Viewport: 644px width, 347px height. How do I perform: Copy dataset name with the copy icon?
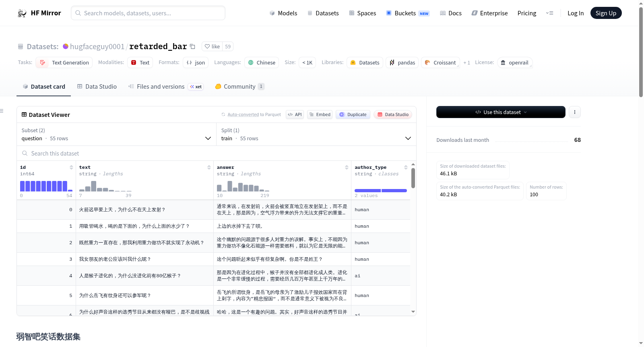193,46
